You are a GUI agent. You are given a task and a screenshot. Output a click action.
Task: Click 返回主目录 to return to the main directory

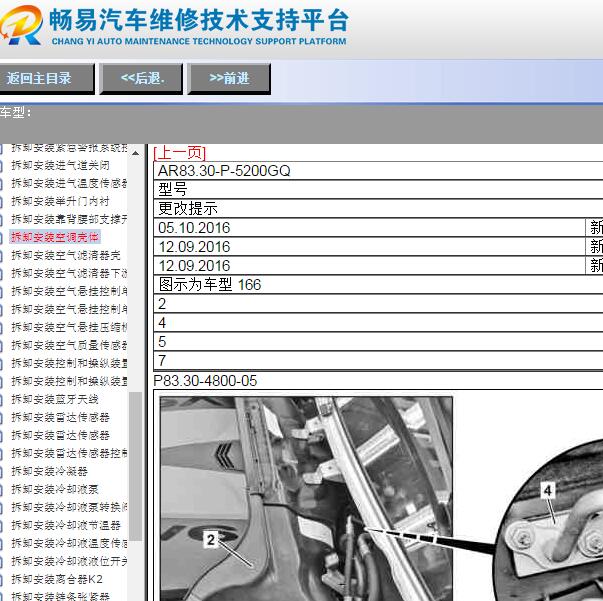click(47, 78)
